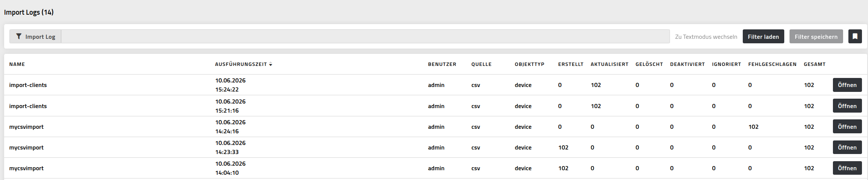Click Gesamt value 102 in 14:04:10 row
This screenshot has width=868, height=180.
click(x=809, y=168)
